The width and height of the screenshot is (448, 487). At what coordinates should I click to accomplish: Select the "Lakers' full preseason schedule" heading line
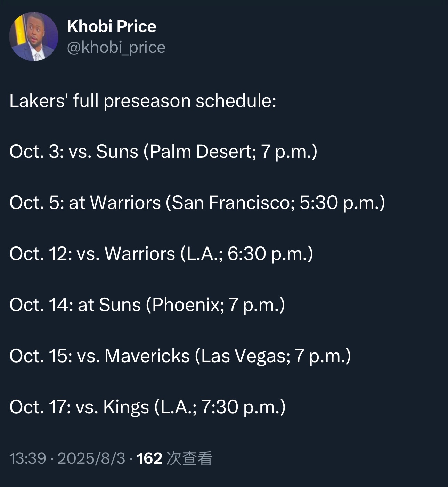pos(143,101)
